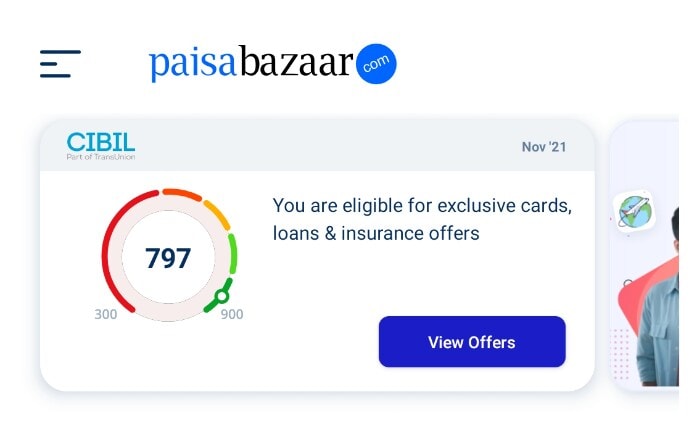Open the hamburger navigation menu
The height and width of the screenshot is (447, 693).
(x=60, y=64)
